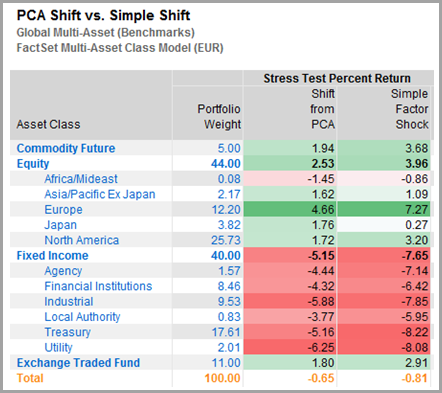Select the Financial Institutions row label
442x393 pixels.
pos(98,286)
